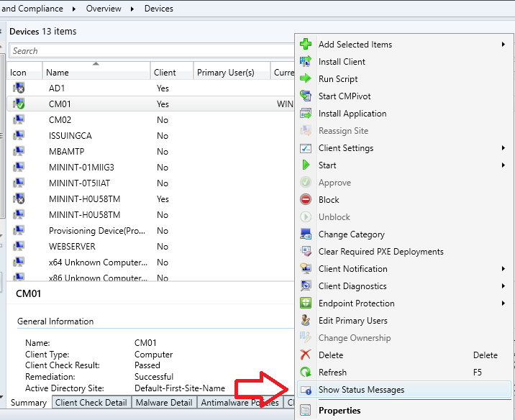Click the green arrow Run Script icon

(x=306, y=78)
